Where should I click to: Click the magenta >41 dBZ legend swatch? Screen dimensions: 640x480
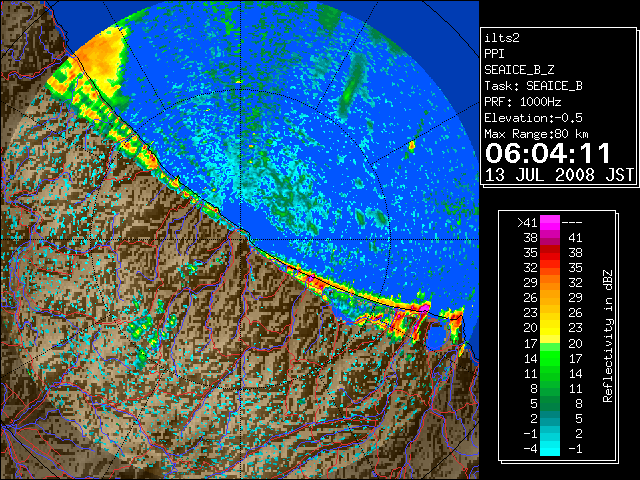tap(550, 222)
